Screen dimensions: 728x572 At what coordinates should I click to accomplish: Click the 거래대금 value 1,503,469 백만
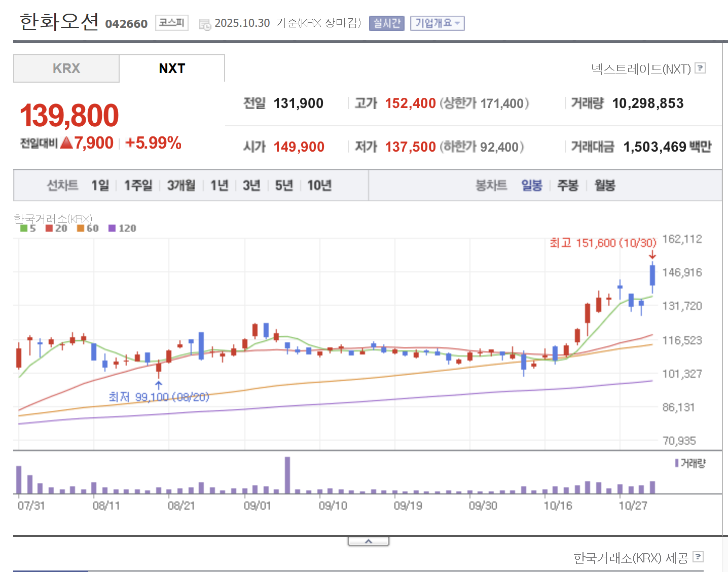pos(667,147)
